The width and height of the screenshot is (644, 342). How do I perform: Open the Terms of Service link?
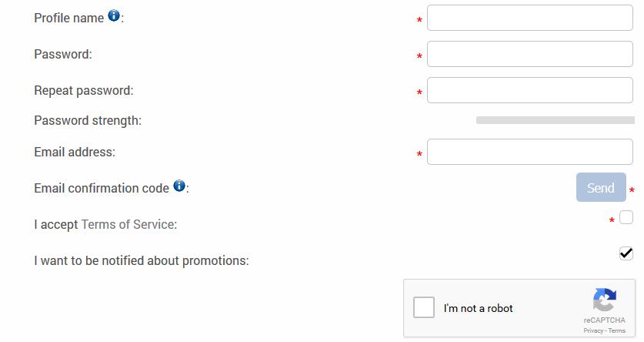point(128,224)
